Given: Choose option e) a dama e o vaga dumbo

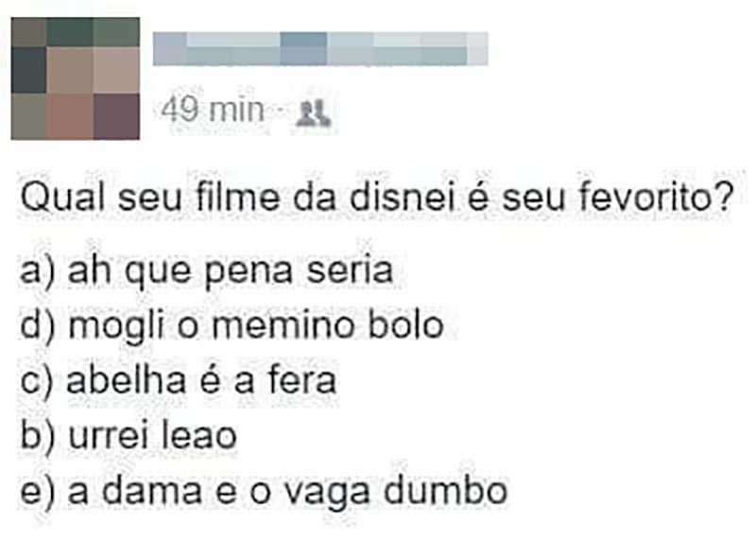Looking at the screenshot, I should [264, 492].
